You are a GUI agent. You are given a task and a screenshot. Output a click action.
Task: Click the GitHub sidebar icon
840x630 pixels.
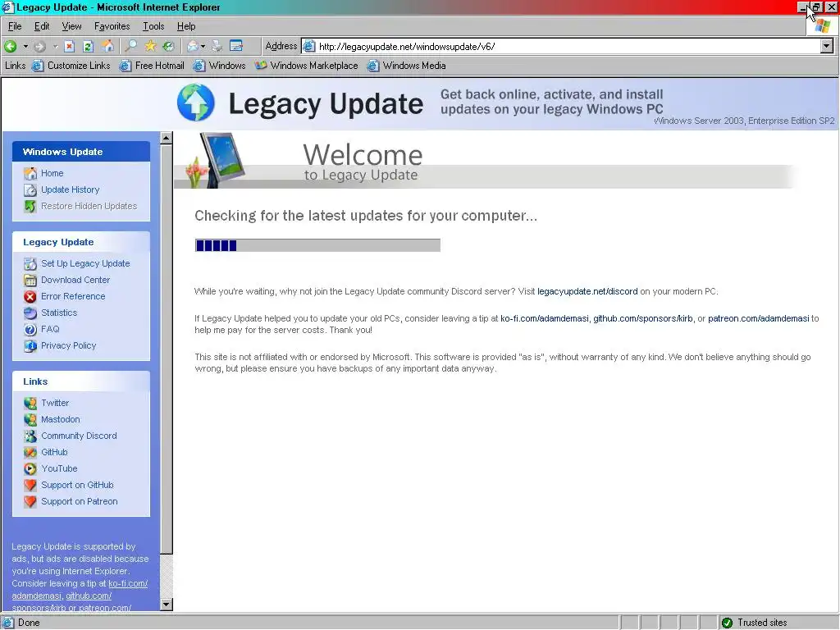(x=30, y=452)
